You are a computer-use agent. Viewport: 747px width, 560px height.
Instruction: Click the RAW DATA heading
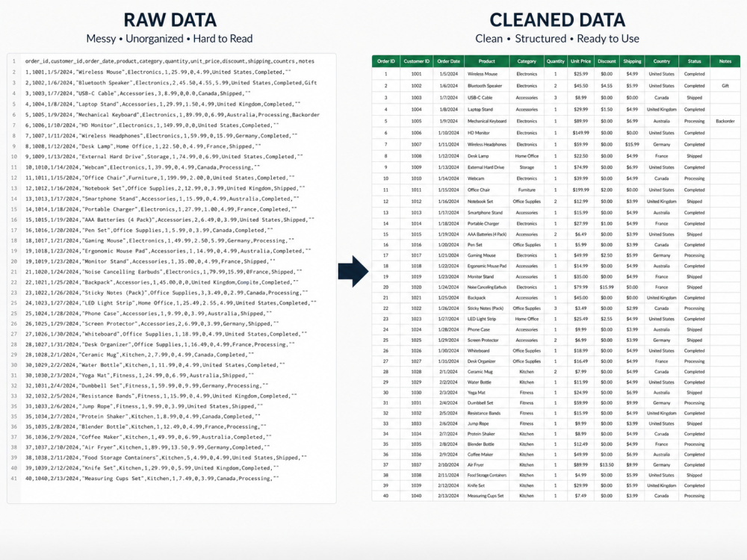tap(170, 20)
